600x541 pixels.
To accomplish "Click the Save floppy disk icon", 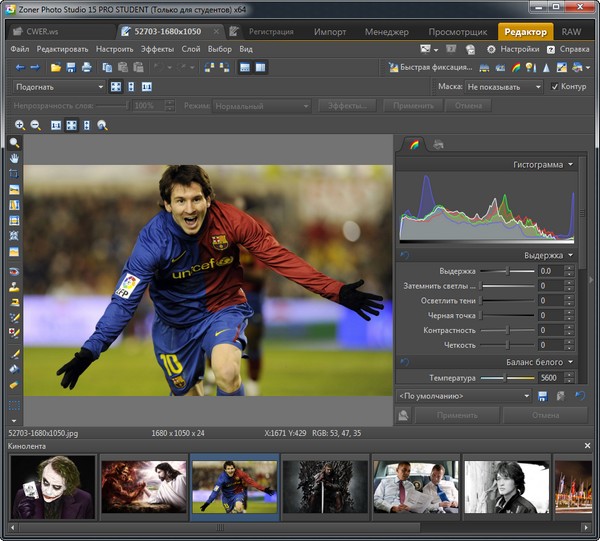I will pyautogui.click(x=71, y=67).
